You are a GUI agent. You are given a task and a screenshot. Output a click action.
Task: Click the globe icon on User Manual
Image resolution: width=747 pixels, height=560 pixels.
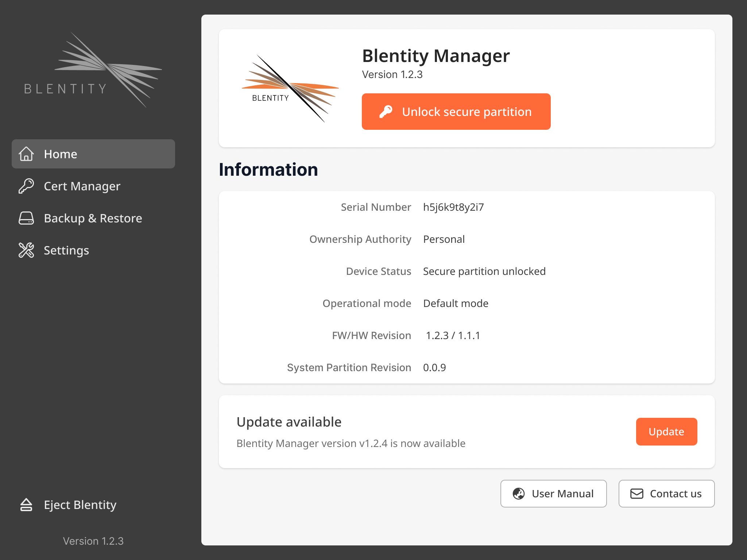(x=519, y=494)
